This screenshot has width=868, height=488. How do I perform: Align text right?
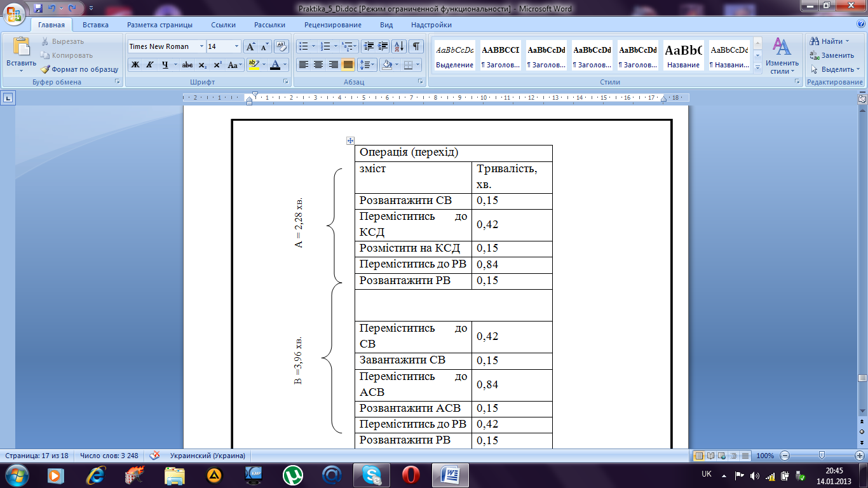pyautogui.click(x=333, y=65)
